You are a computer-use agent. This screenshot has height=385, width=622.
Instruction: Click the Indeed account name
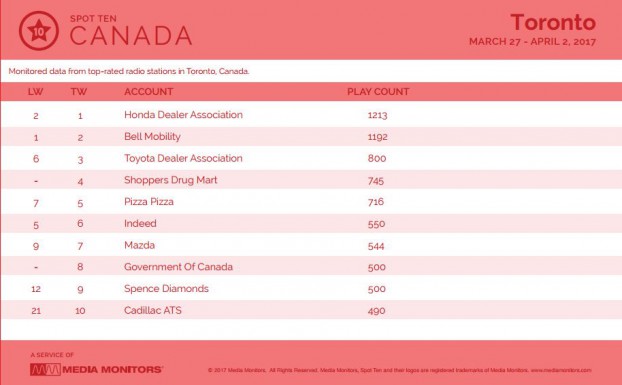coord(140,223)
